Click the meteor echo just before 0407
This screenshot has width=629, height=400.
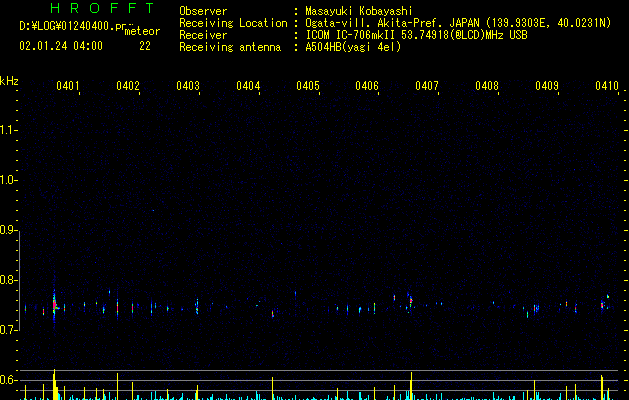410,301
